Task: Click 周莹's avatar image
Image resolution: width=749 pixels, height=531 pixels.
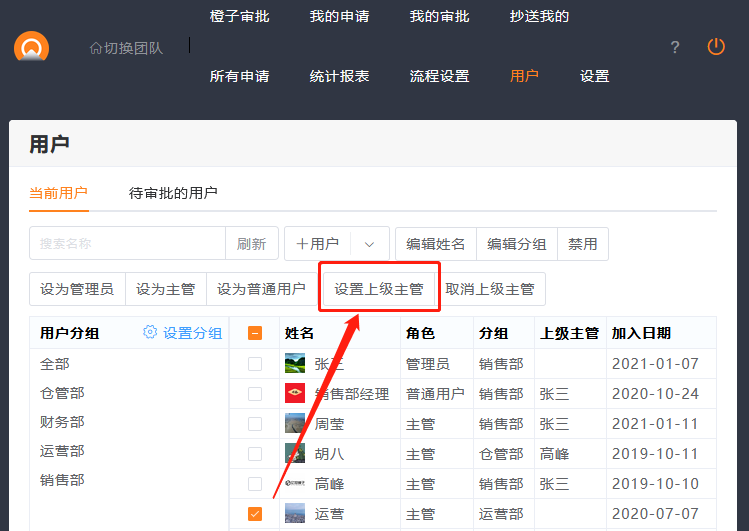Action: point(295,424)
